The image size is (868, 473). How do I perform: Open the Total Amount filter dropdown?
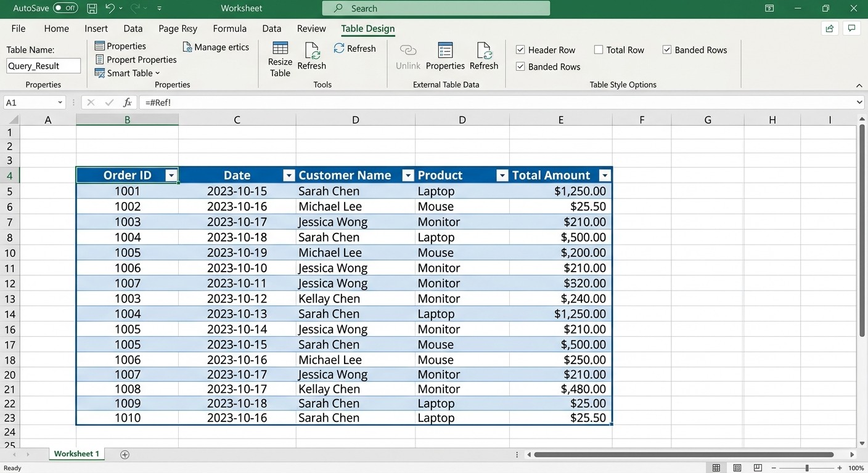pyautogui.click(x=605, y=176)
